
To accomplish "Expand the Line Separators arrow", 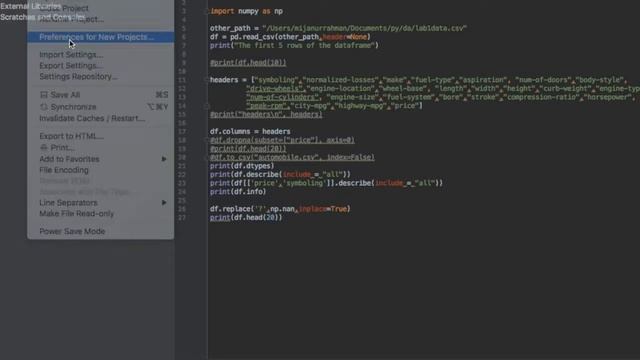I will click(164, 203).
